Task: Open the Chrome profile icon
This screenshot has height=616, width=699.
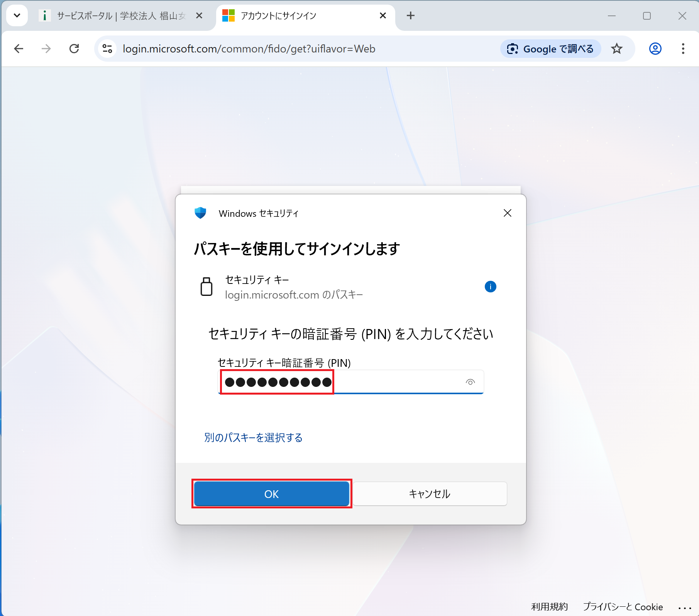Action: [x=655, y=49]
